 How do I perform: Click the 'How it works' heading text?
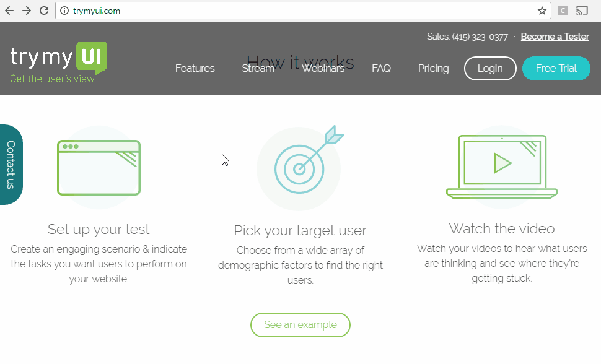(x=300, y=62)
